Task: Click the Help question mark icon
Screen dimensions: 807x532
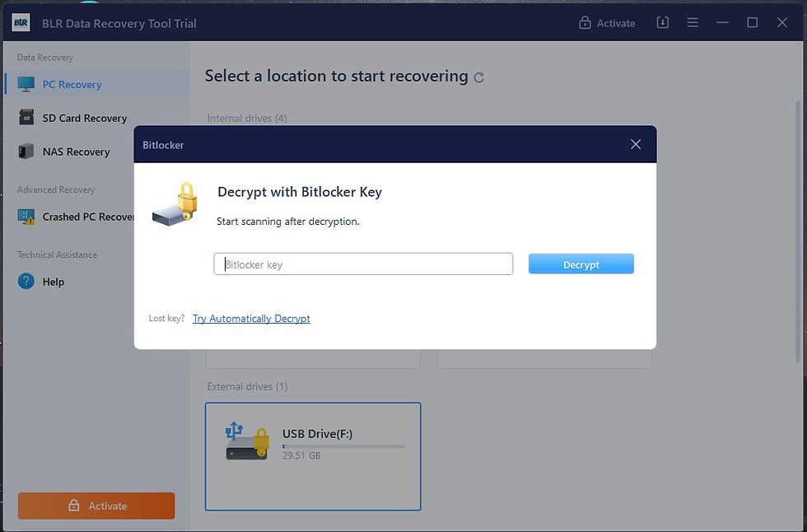Action: pyautogui.click(x=26, y=282)
